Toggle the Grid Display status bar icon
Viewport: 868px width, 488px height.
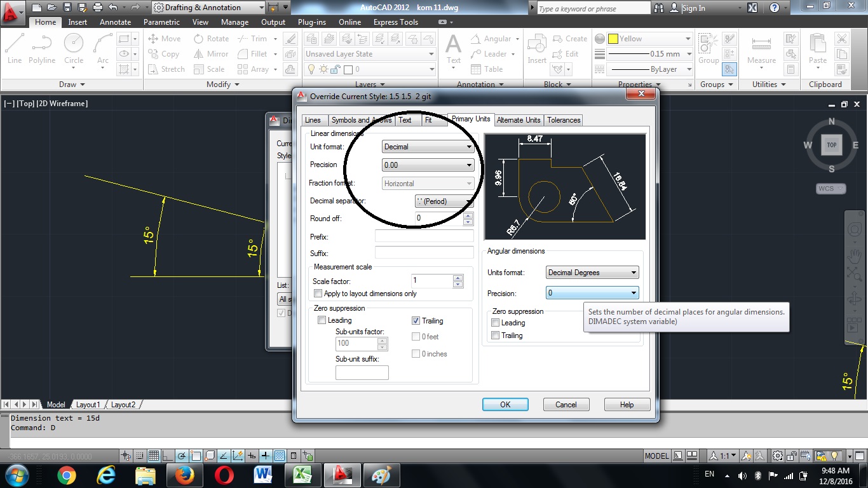coord(154,456)
